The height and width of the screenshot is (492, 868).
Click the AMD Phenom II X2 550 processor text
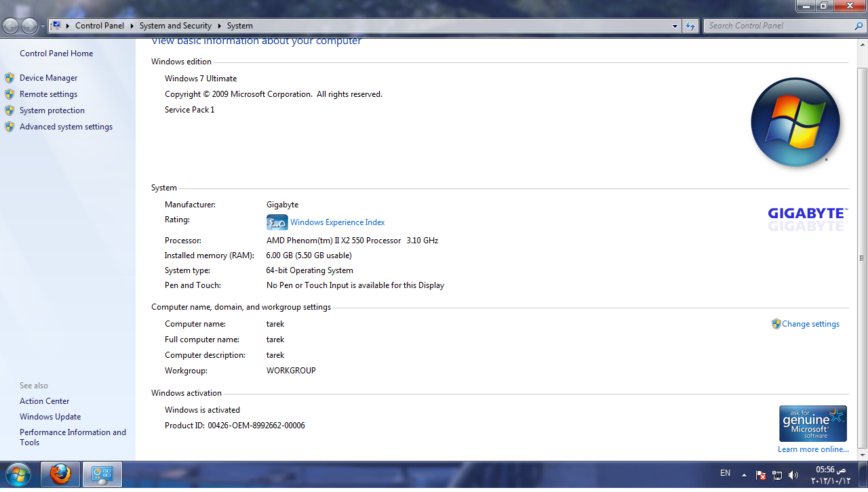tap(352, 241)
